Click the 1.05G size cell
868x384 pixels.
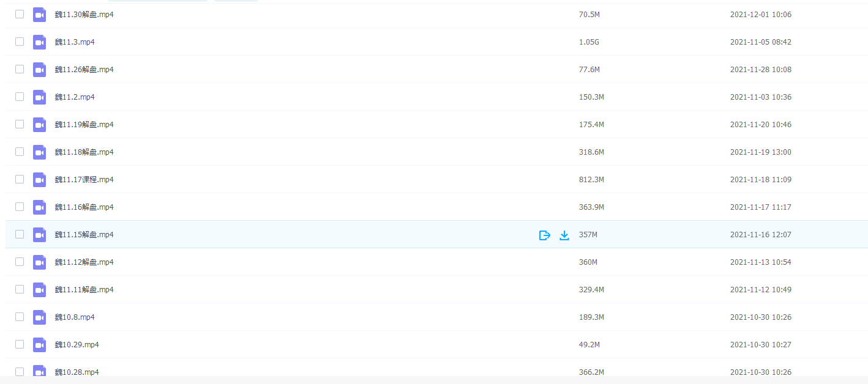point(589,42)
